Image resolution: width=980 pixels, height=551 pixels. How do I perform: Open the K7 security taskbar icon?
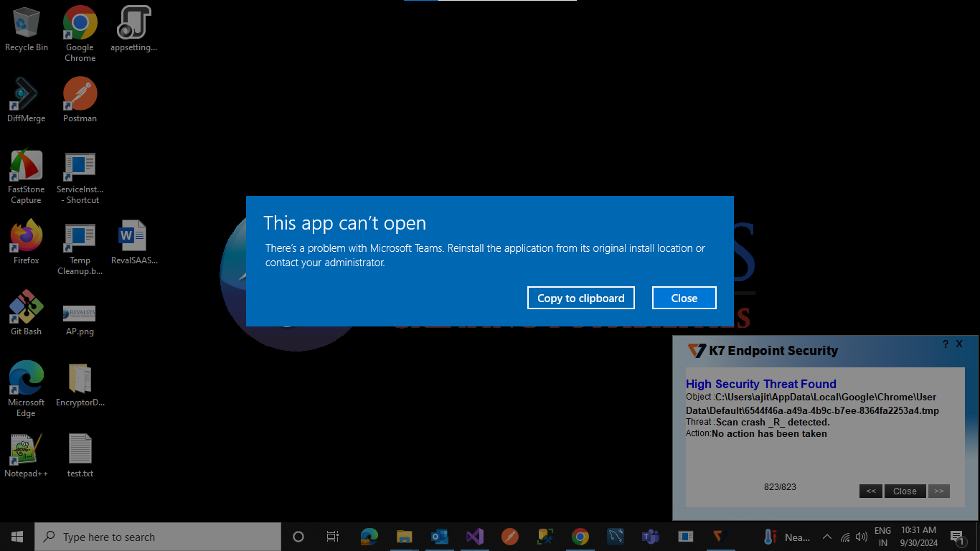[720, 537]
